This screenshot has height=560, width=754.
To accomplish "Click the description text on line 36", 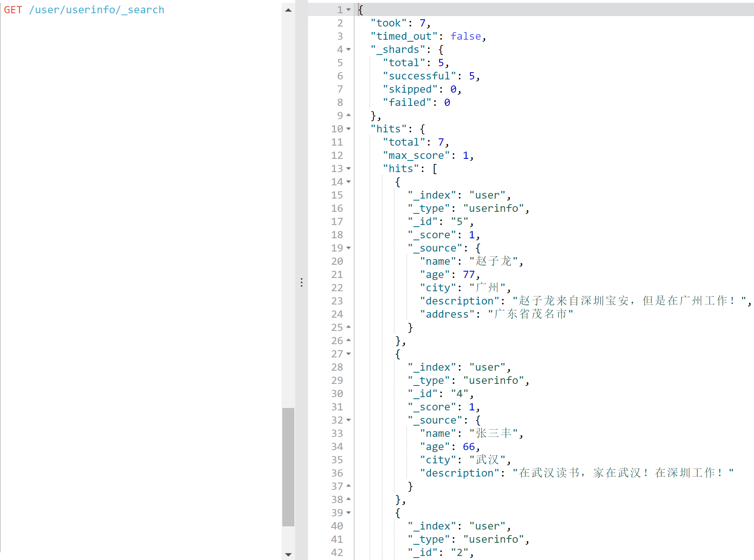I will pyautogui.click(x=623, y=473).
